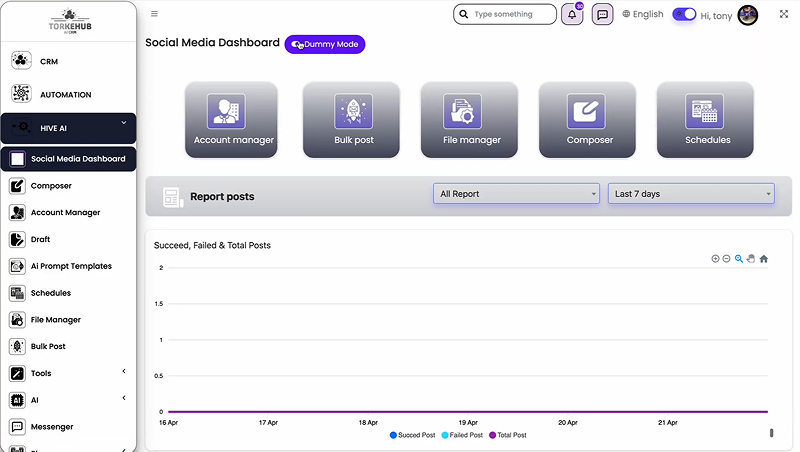Open the All Report dropdown
Screen dimensions: 800x452
516,194
